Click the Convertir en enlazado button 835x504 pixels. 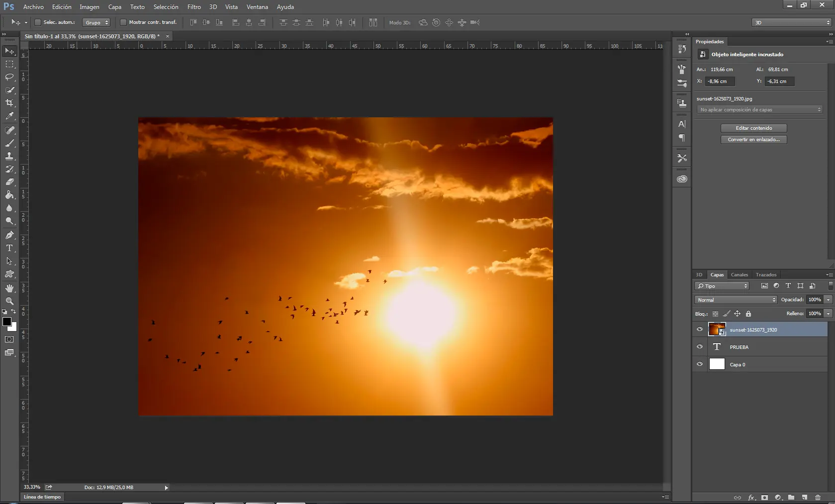coord(754,140)
